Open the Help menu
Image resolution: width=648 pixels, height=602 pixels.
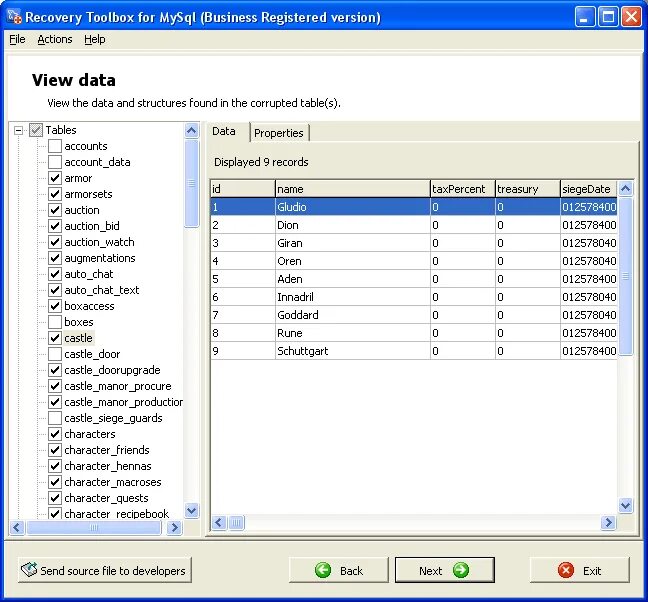point(95,39)
